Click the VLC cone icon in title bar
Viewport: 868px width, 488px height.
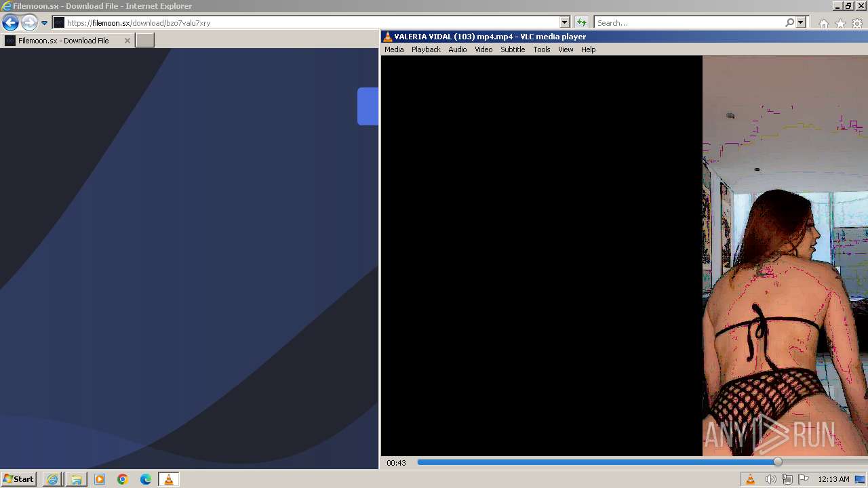click(x=387, y=37)
